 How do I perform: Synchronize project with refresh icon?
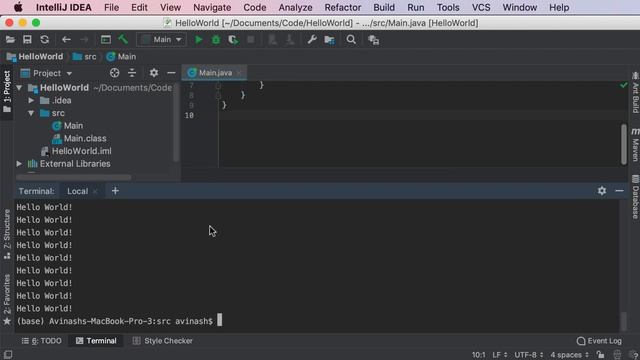tap(44, 40)
